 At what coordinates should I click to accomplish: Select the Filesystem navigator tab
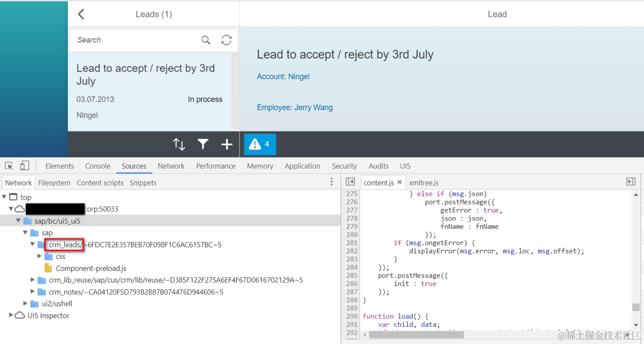click(x=54, y=182)
